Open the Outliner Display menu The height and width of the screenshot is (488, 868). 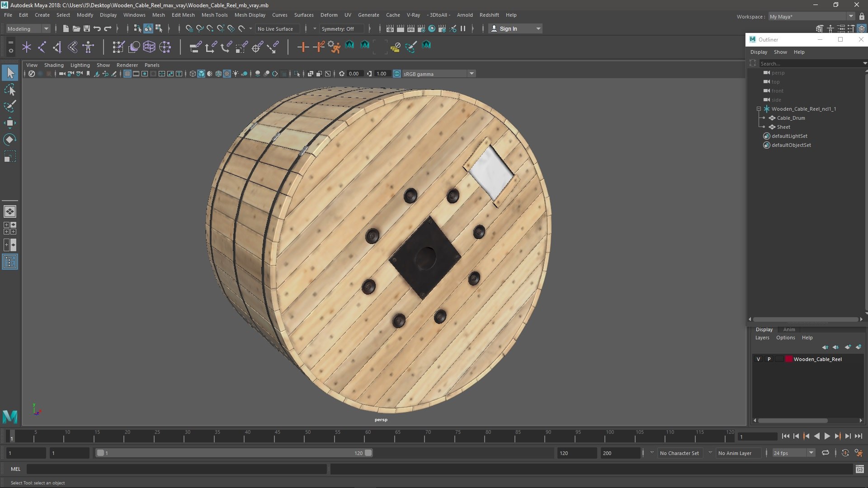point(759,52)
